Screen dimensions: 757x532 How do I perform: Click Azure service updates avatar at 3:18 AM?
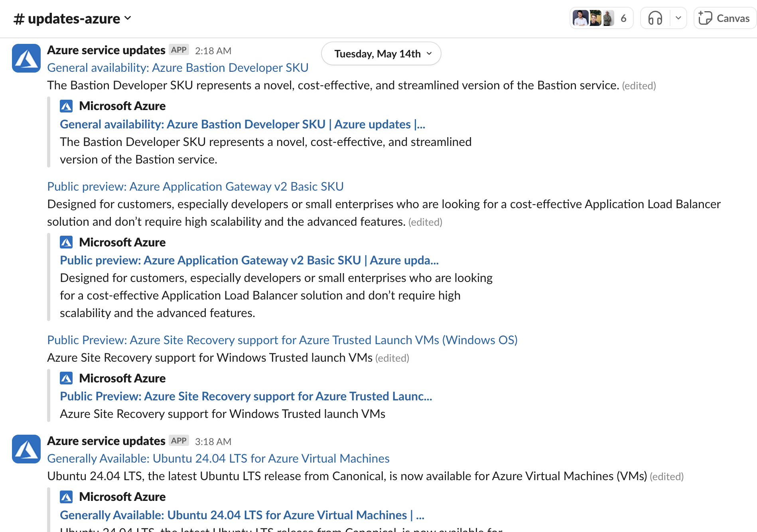[x=26, y=449]
